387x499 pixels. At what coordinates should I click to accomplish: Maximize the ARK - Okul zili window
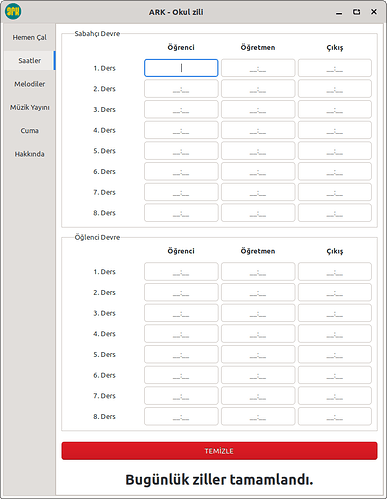coord(356,12)
